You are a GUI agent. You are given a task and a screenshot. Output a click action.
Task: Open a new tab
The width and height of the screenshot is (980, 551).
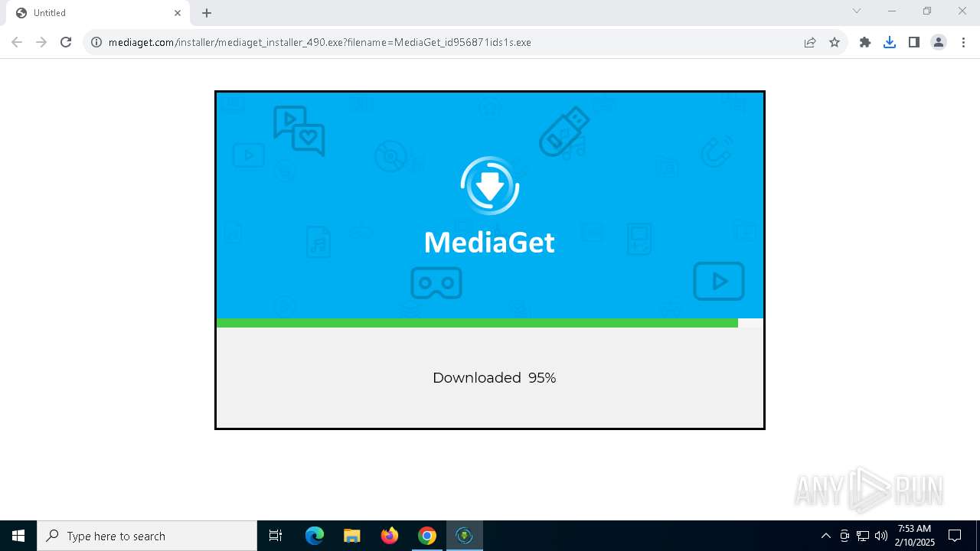point(207,13)
